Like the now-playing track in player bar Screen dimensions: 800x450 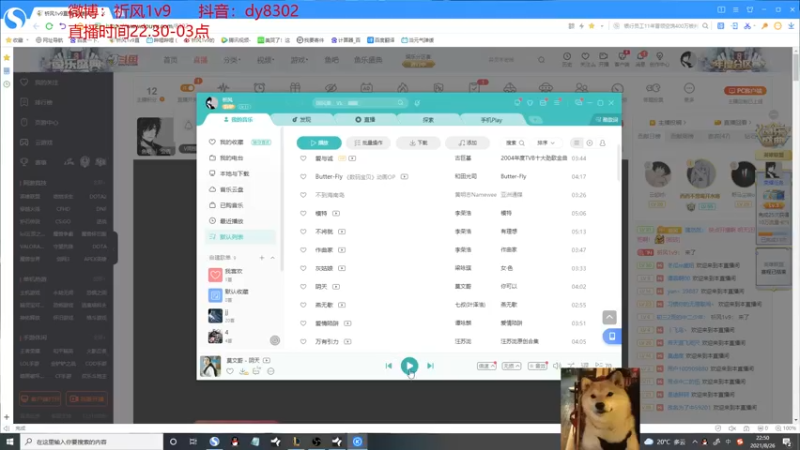[230, 371]
